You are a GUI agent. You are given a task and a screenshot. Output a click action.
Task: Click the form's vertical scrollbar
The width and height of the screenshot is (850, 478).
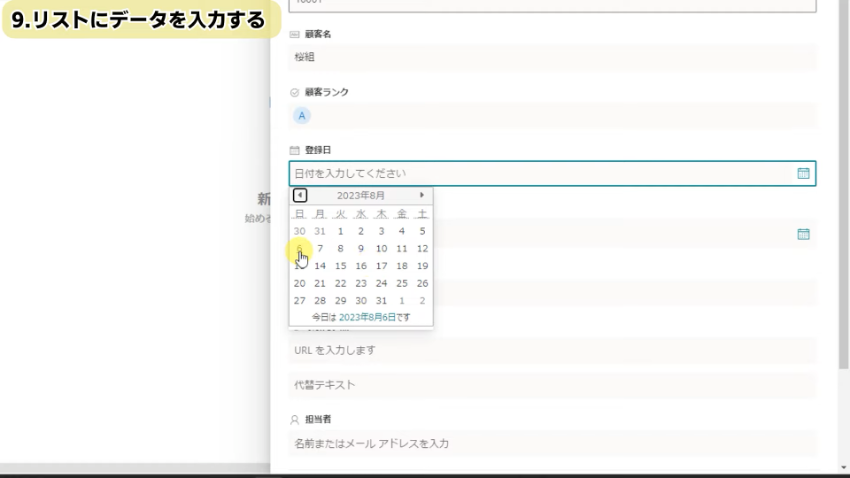pyautogui.click(x=843, y=200)
